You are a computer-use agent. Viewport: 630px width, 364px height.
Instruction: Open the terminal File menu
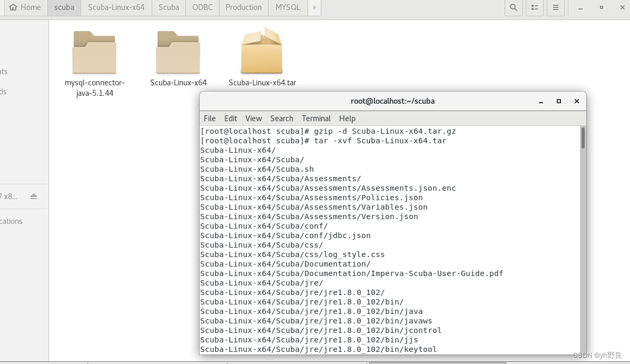pyautogui.click(x=210, y=119)
